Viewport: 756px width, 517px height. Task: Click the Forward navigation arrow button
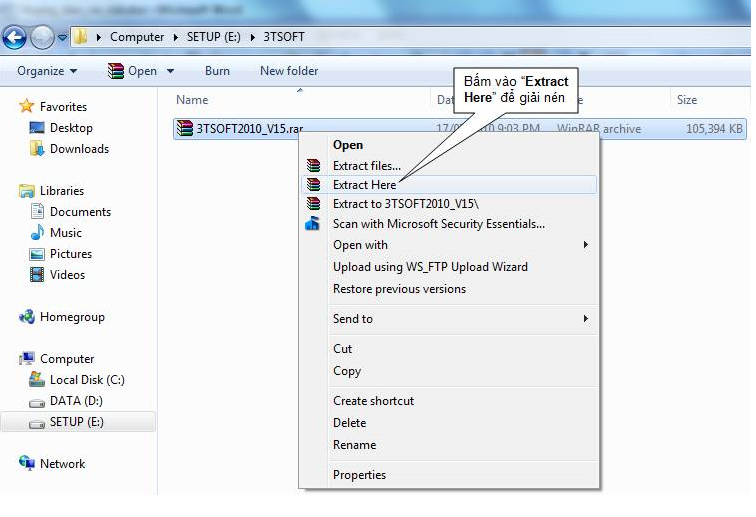click(42, 37)
